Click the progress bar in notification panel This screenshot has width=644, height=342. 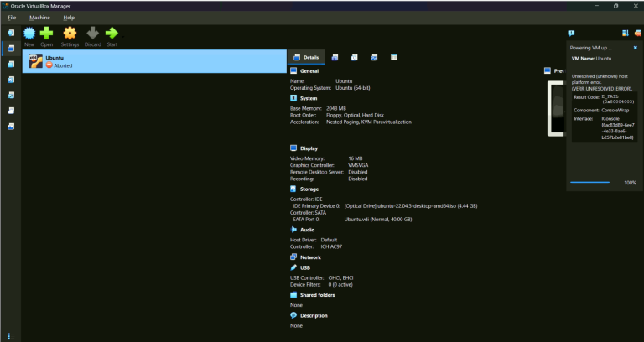(590, 182)
